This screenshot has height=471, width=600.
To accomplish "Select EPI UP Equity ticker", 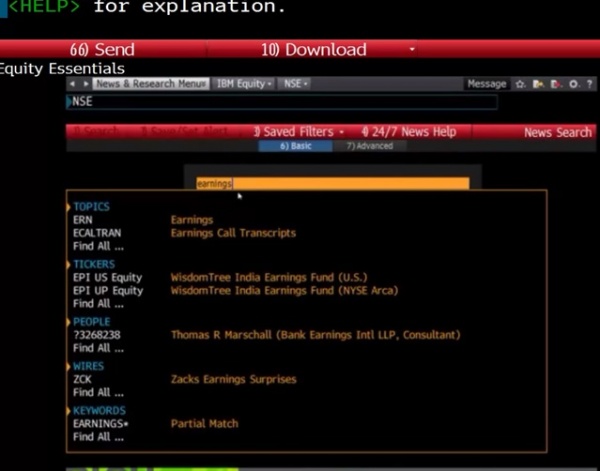I will [x=235, y=291].
